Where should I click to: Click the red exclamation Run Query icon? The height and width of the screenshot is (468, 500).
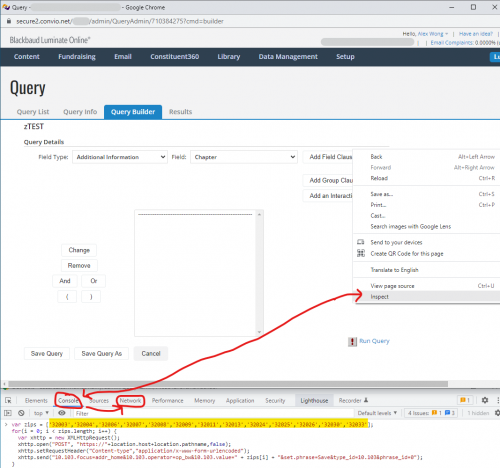click(x=352, y=341)
